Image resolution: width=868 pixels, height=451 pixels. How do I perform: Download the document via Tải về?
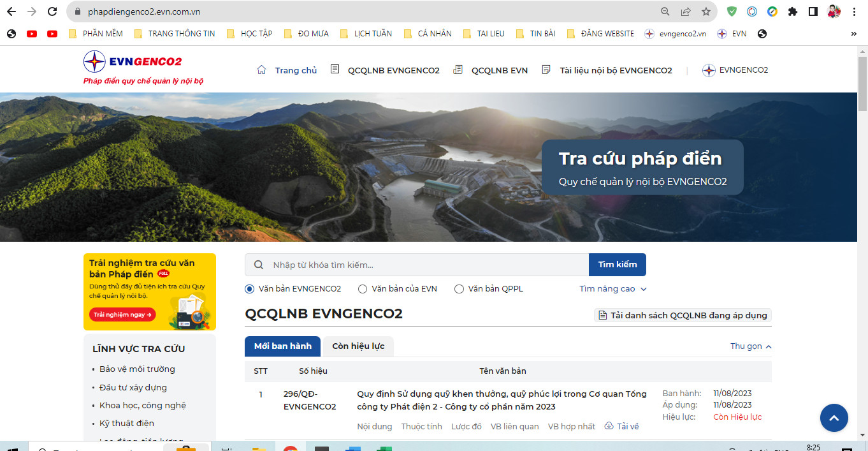621,426
